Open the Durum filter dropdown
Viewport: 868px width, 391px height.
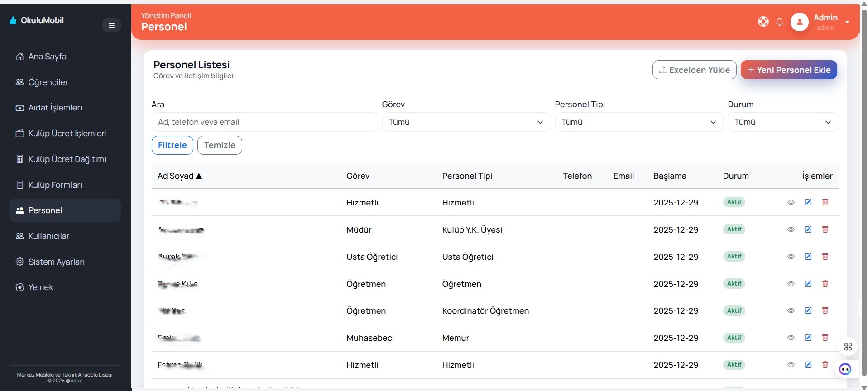click(782, 122)
